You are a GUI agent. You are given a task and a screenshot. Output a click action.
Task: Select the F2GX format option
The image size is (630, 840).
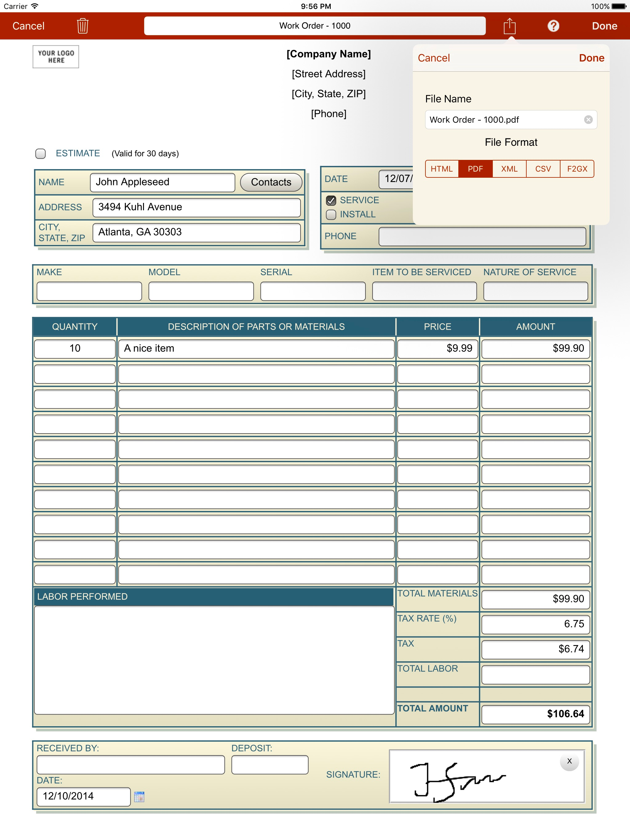(x=577, y=169)
